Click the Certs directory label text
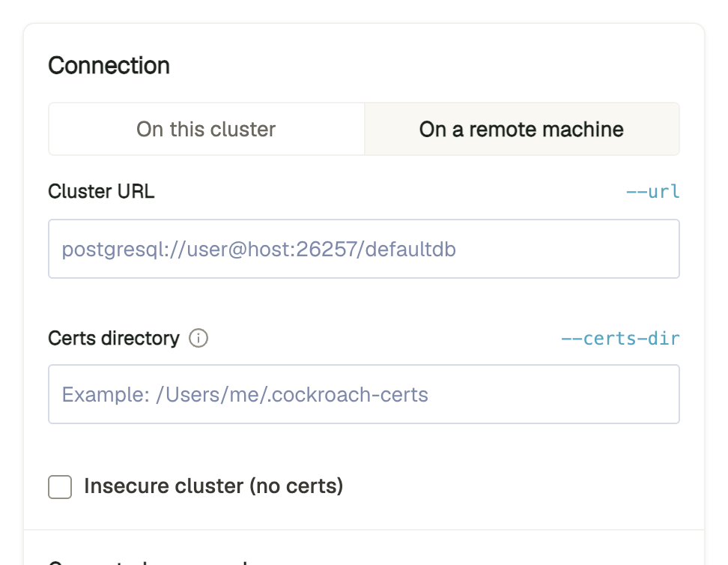Screen dimensions: 728x565 [114, 338]
